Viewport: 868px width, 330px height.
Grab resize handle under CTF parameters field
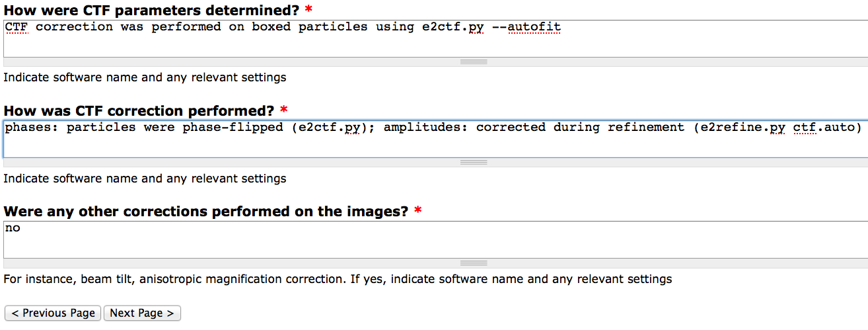pyautogui.click(x=473, y=62)
